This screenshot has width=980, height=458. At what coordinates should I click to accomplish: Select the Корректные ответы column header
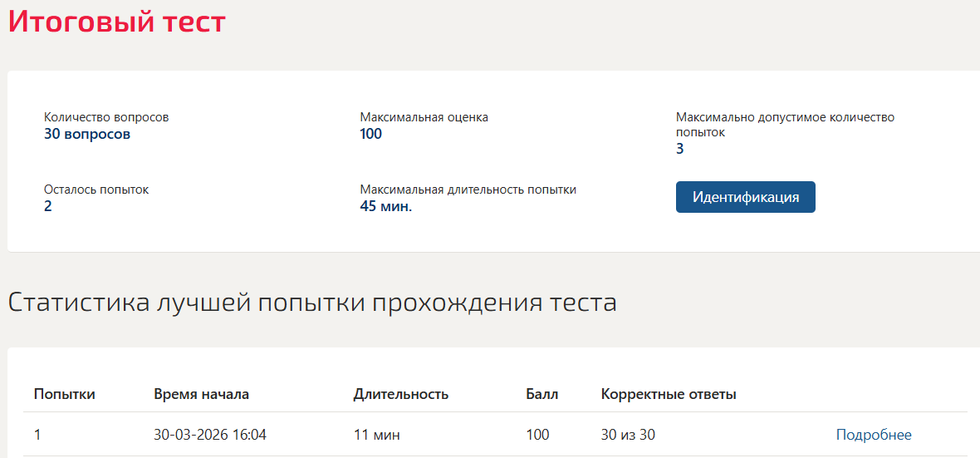click(669, 394)
